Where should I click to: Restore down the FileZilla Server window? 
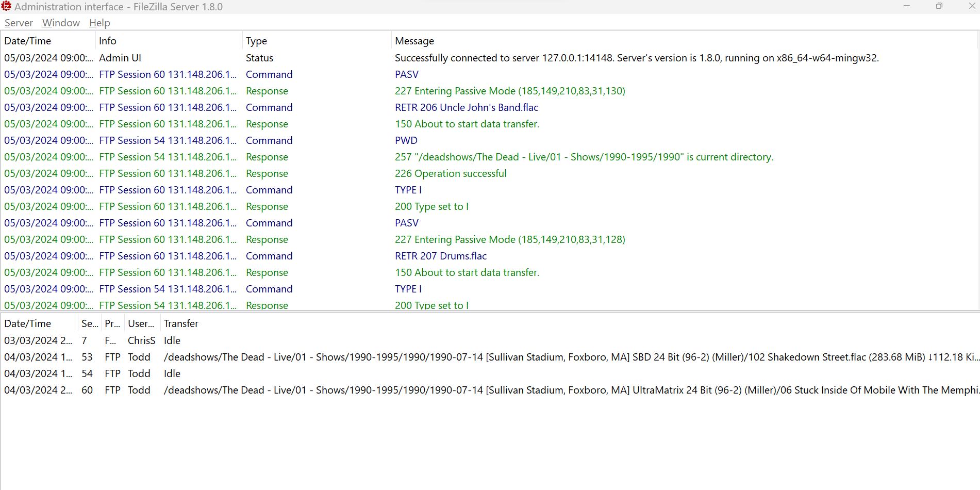[x=939, y=6]
